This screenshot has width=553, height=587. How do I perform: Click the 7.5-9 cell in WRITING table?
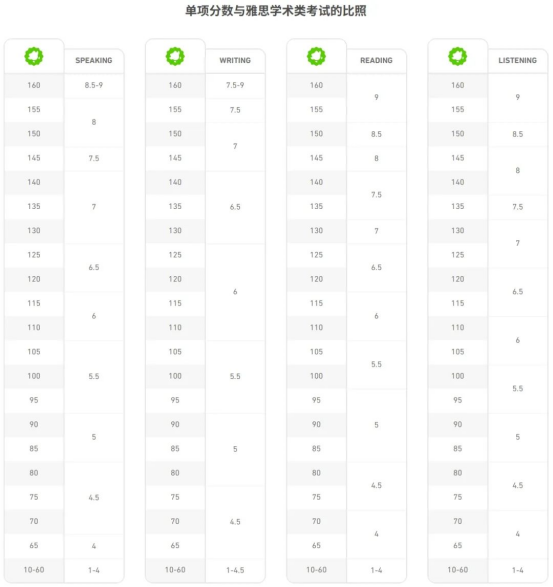[x=235, y=85]
